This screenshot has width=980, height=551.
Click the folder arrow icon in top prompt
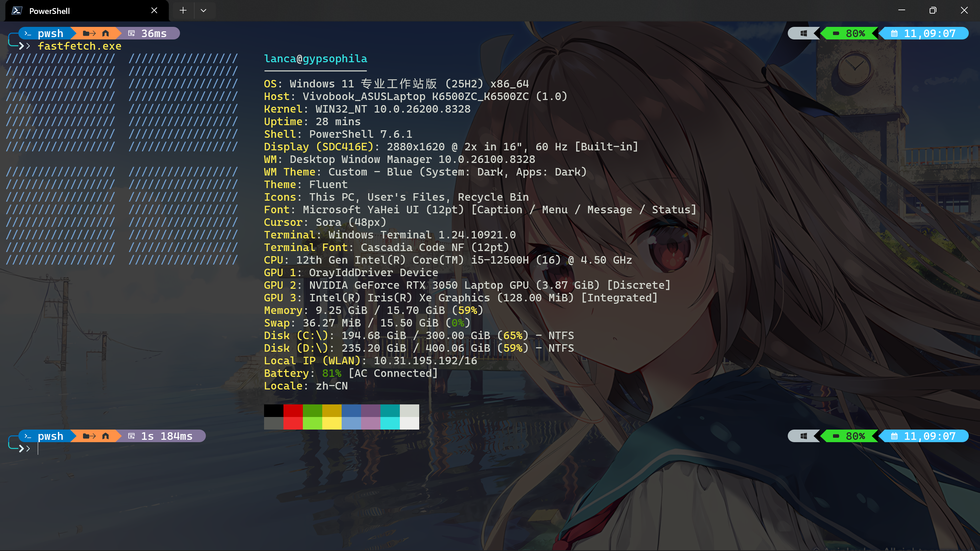tap(89, 33)
